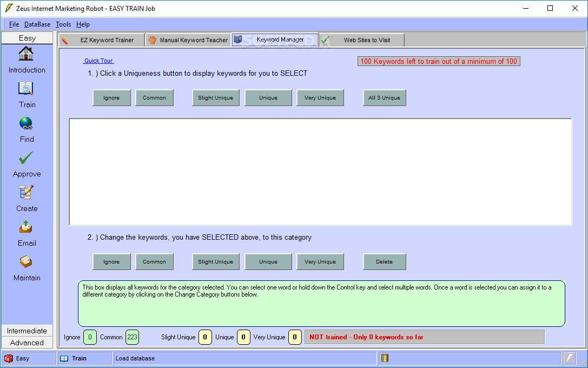Click inside the empty keyword list box
The height and width of the screenshot is (368, 588).
click(x=321, y=172)
